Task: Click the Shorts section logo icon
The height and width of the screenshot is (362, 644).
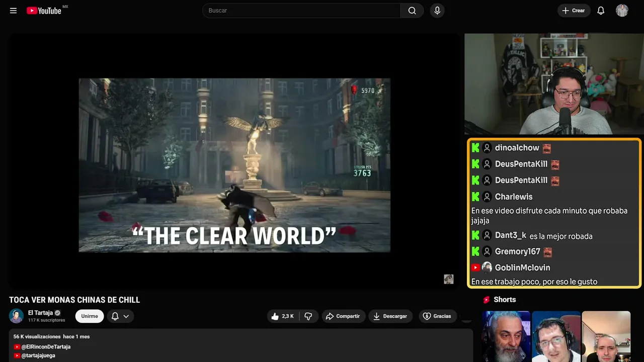Action: [487, 300]
